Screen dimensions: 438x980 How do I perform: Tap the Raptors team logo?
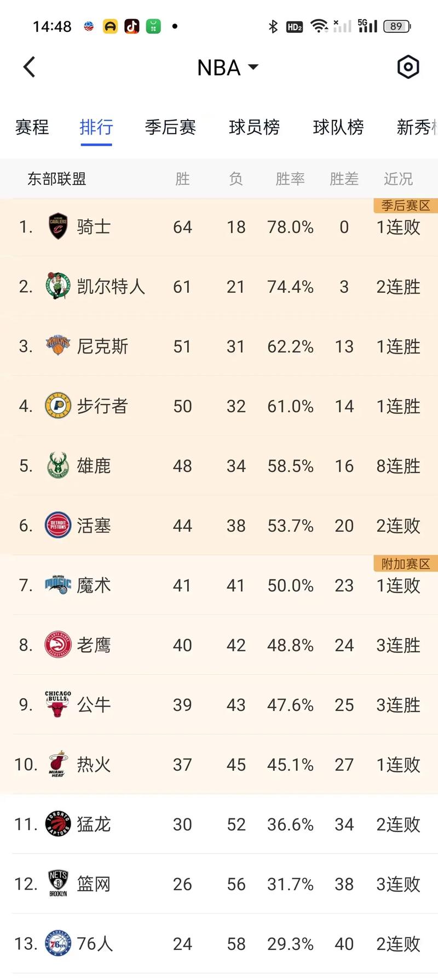pos(57,824)
